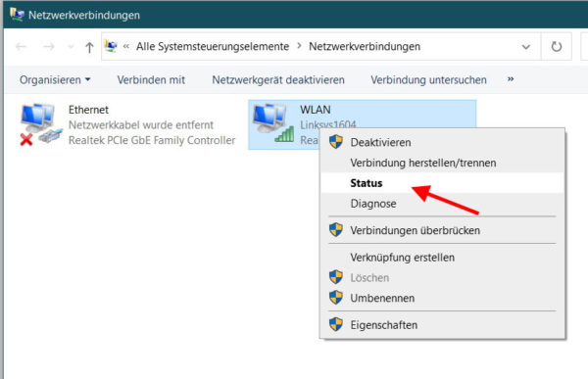Click the shield icon beside Verbindungen überbrücken
This screenshot has width=588, height=379.
336,229
